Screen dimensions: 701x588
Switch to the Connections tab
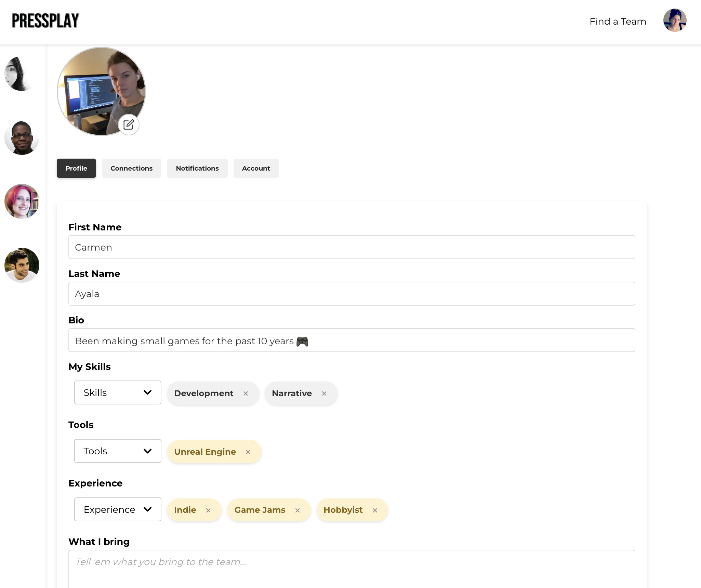point(131,168)
